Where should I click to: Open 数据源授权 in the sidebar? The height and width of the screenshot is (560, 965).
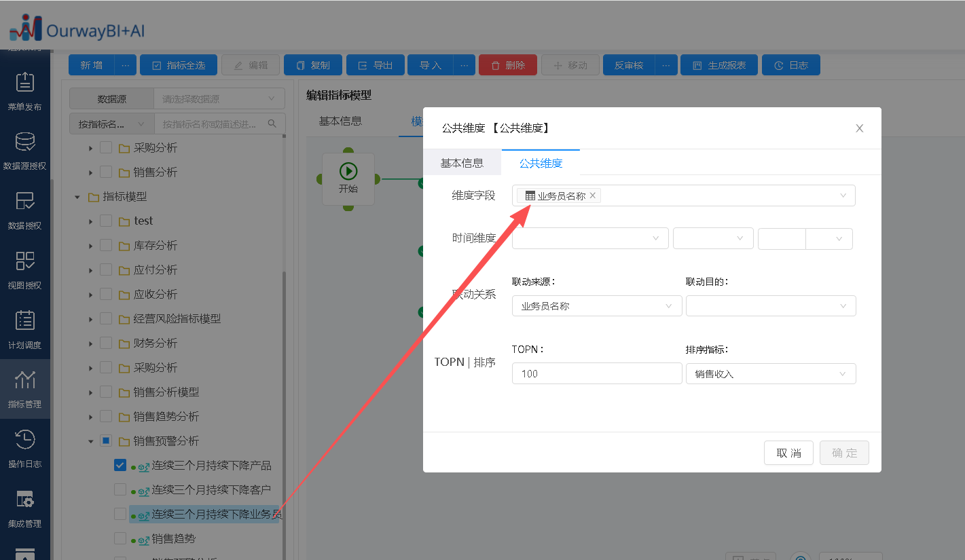tap(25, 150)
